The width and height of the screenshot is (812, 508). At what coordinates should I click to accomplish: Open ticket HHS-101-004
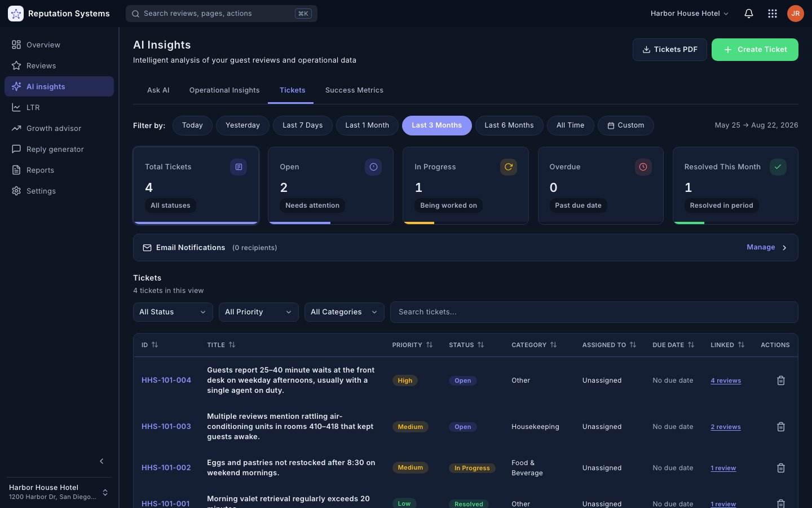[166, 380]
